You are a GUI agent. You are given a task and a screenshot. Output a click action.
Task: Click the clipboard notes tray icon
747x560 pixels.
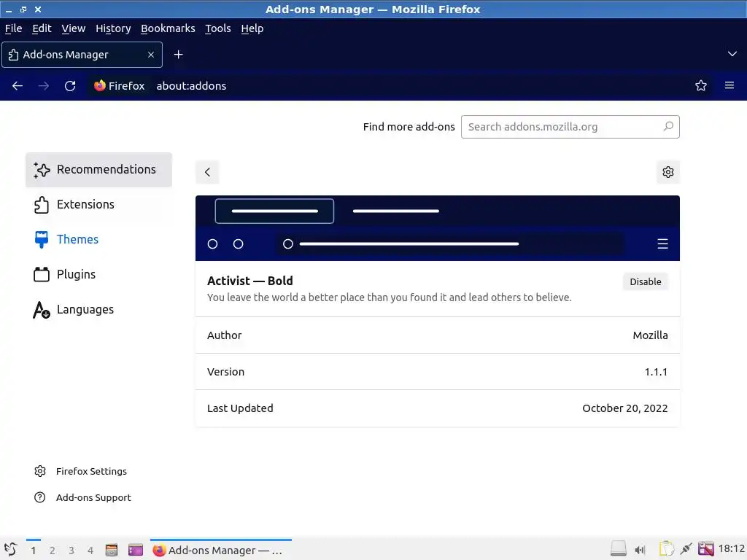point(666,549)
